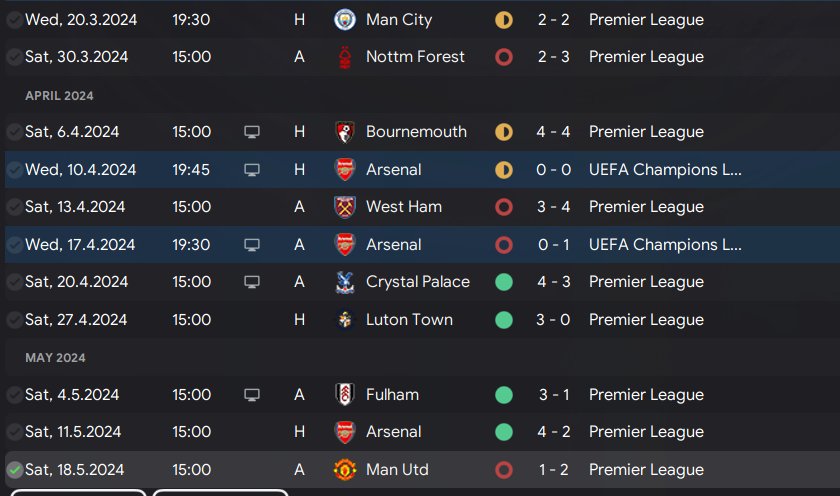Click Premier League on the Fulham row

click(x=646, y=395)
